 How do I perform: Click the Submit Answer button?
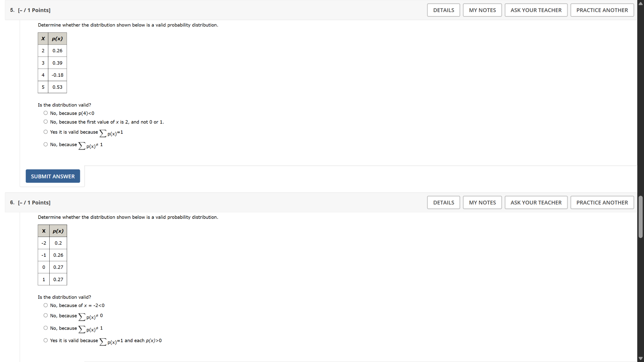point(53,176)
